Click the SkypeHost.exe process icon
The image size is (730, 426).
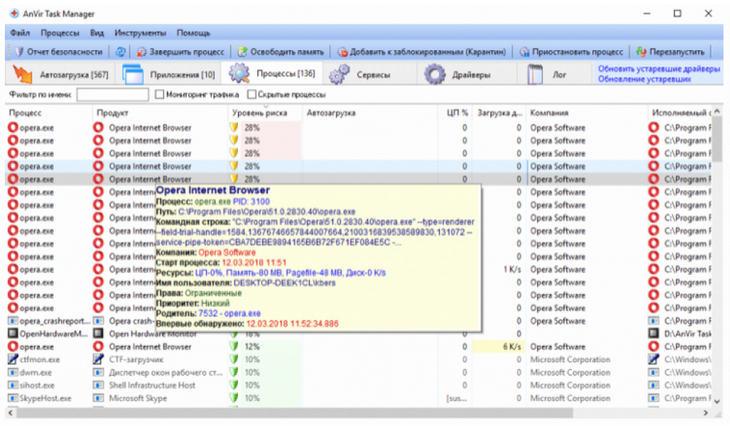[13, 399]
